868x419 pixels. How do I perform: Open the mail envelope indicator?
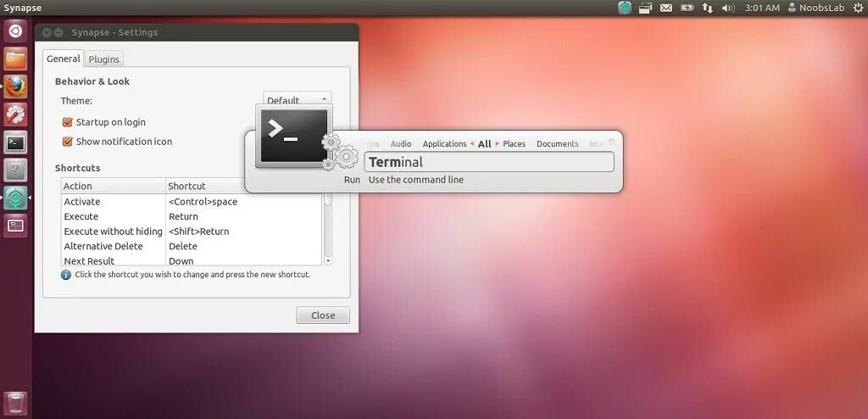click(666, 8)
